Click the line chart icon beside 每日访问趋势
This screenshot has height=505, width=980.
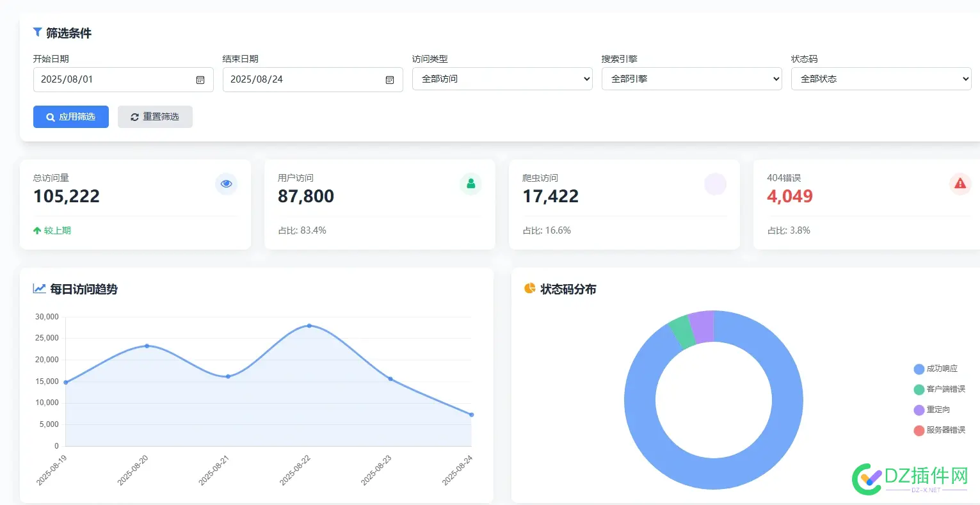(39, 289)
